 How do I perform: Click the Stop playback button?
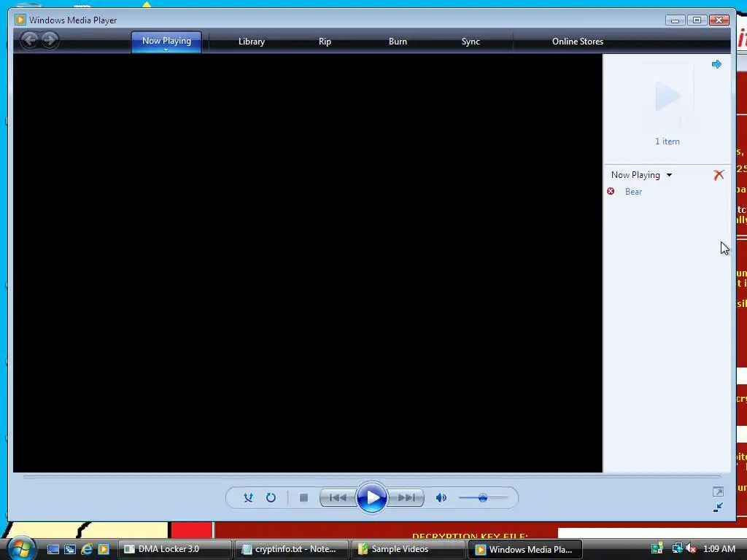point(303,497)
